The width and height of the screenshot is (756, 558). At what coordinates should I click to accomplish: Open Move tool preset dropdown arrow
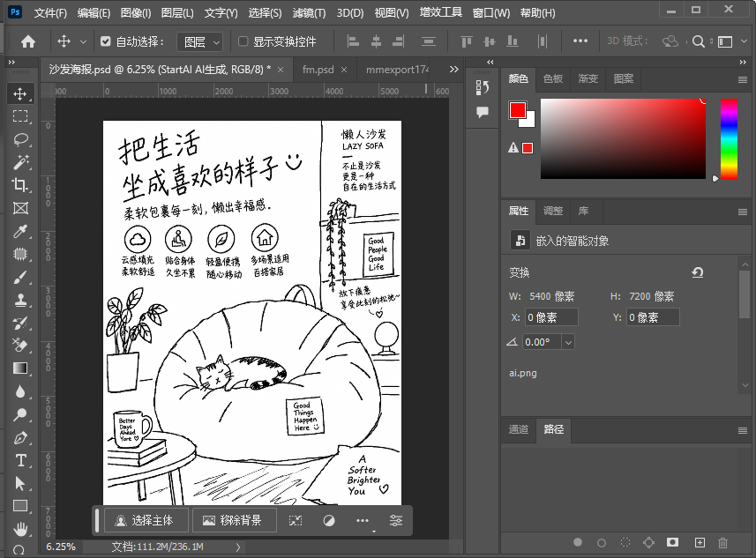point(83,42)
